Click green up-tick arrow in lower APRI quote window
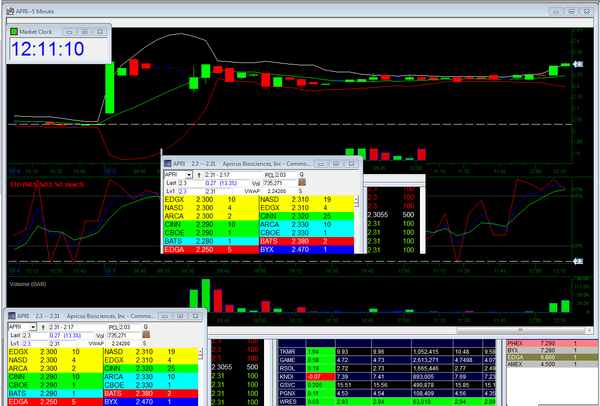600x406 pixels. click(42, 326)
